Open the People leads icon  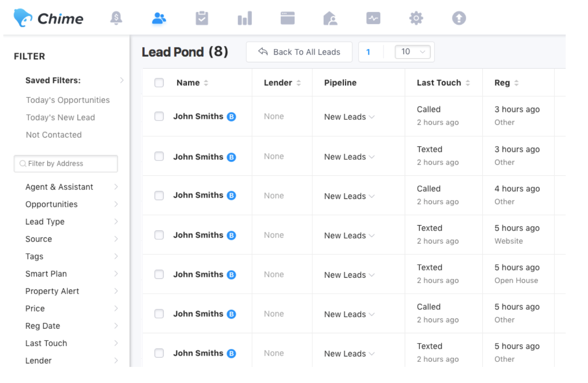pos(159,18)
